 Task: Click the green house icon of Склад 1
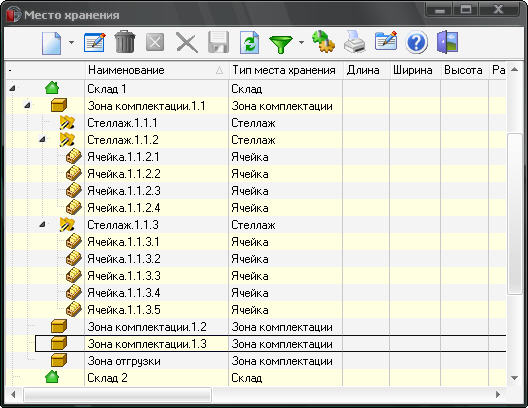click(52, 88)
